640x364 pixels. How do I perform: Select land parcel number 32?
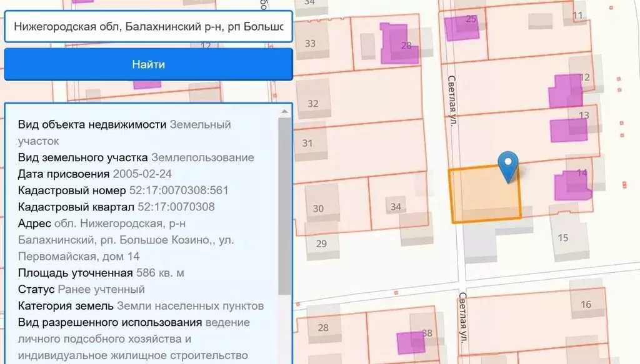tap(312, 102)
